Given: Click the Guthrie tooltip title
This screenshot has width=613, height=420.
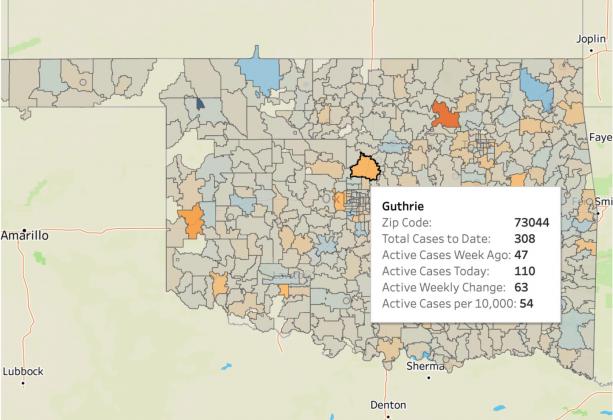Looking at the screenshot, I should [x=403, y=206].
